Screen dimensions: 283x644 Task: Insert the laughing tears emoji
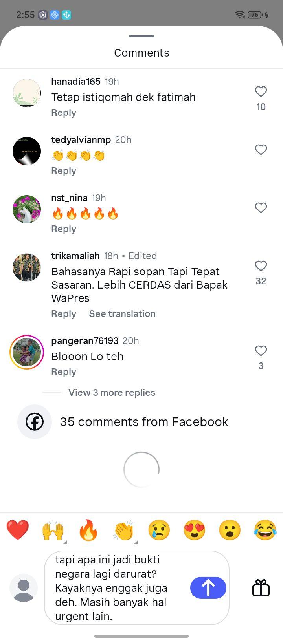[x=265, y=530]
